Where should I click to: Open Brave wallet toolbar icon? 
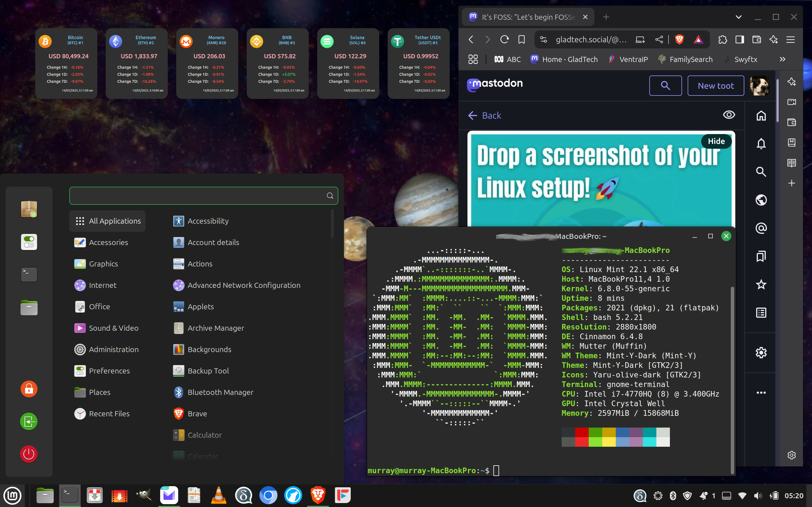[757, 39]
